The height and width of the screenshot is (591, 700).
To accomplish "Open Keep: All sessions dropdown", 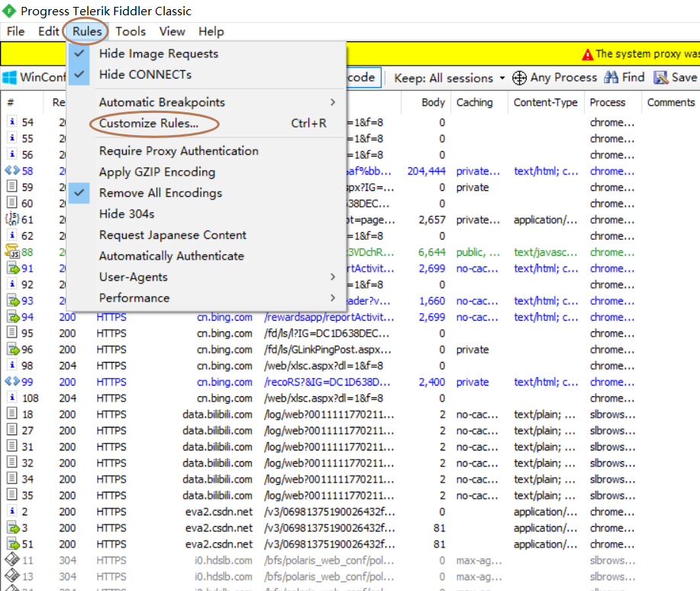I will coord(449,78).
